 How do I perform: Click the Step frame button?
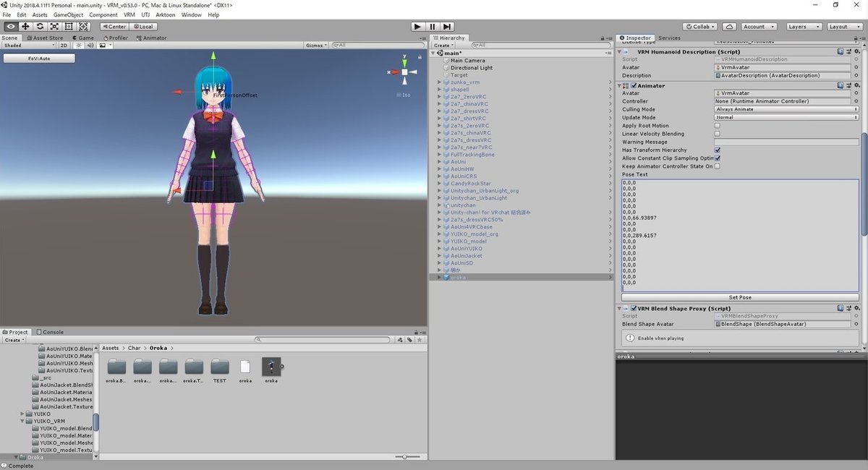click(x=448, y=26)
